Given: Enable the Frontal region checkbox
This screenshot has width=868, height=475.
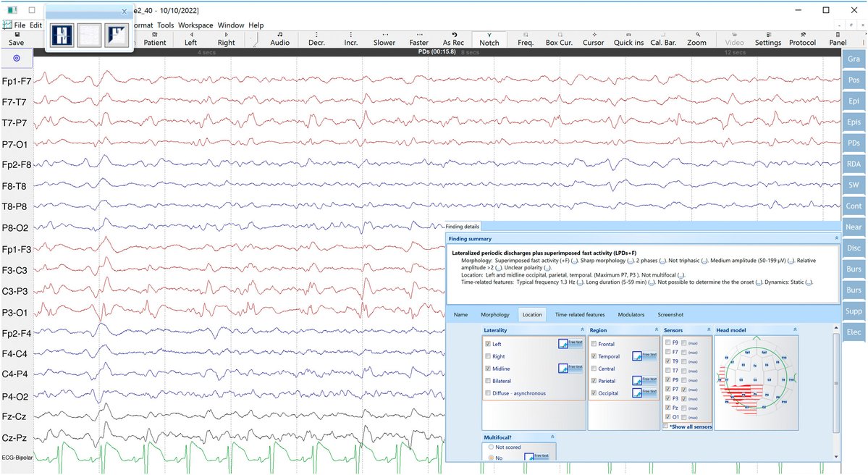Looking at the screenshot, I should click(594, 344).
